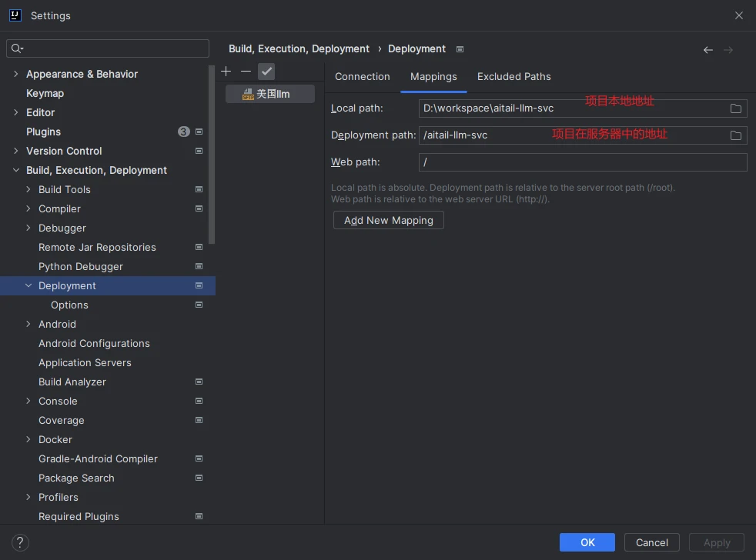Viewport: 756px width, 560px height.
Task: Select Remote Jar Repositories item
Action: tap(98, 247)
